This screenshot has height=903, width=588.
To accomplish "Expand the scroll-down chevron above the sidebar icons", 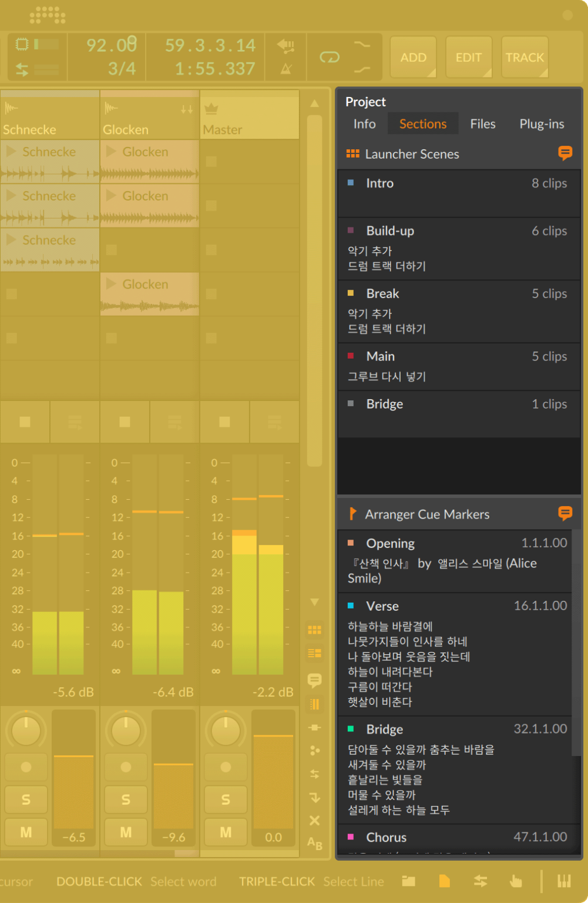I will click(x=314, y=602).
